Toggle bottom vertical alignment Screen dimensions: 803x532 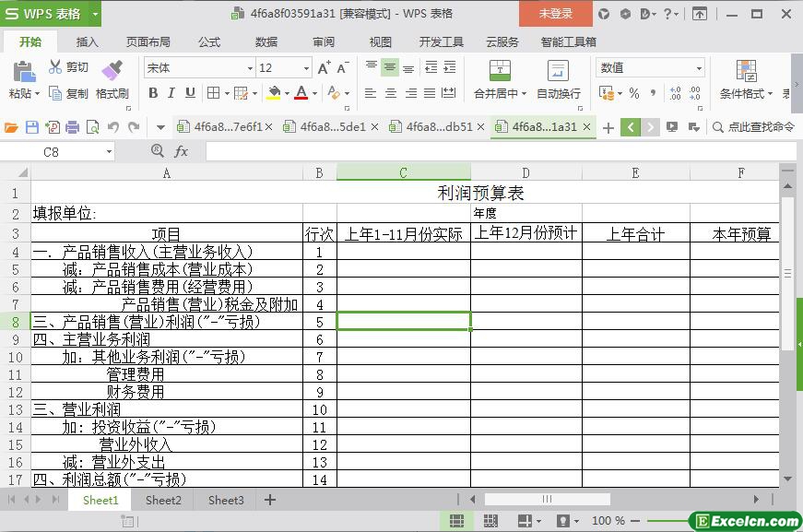pos(408,67)
